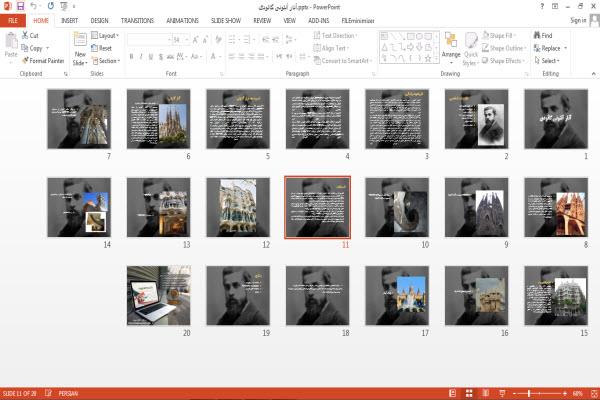The image size is (600, 400).
Task: Toggle text Shadow
Action: coord(161,57)
